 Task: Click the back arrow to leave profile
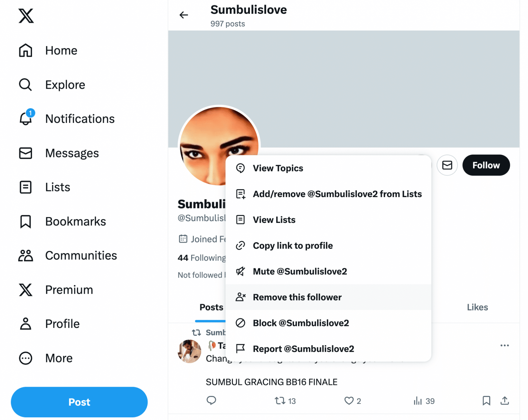[x=184, y=15]
